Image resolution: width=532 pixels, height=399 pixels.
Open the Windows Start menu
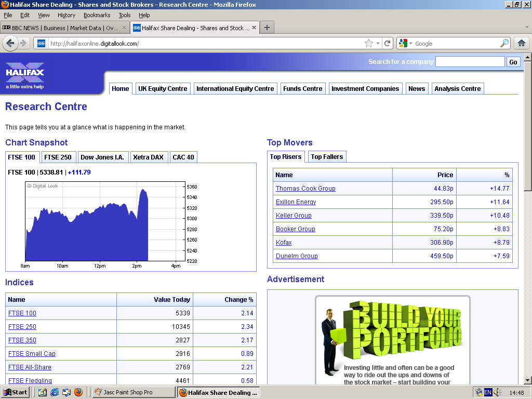(16, 392)
